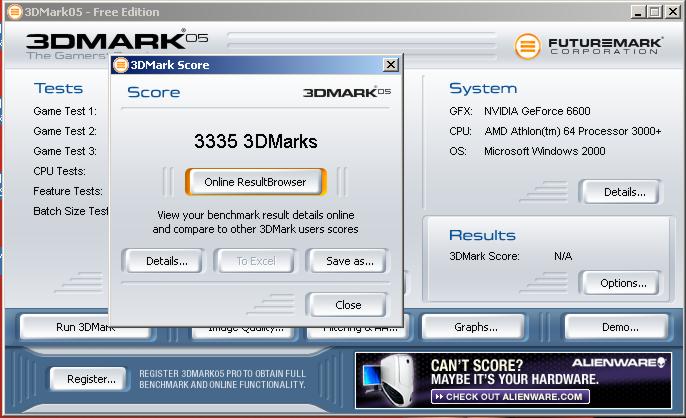
Task: Click the To Excel button
Action: 255,261
